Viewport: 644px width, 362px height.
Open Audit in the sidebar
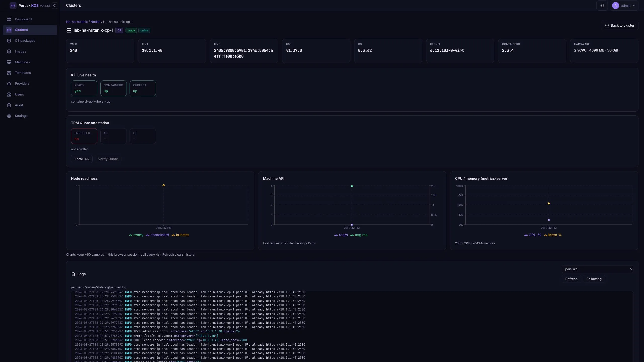tap(30, 105)
